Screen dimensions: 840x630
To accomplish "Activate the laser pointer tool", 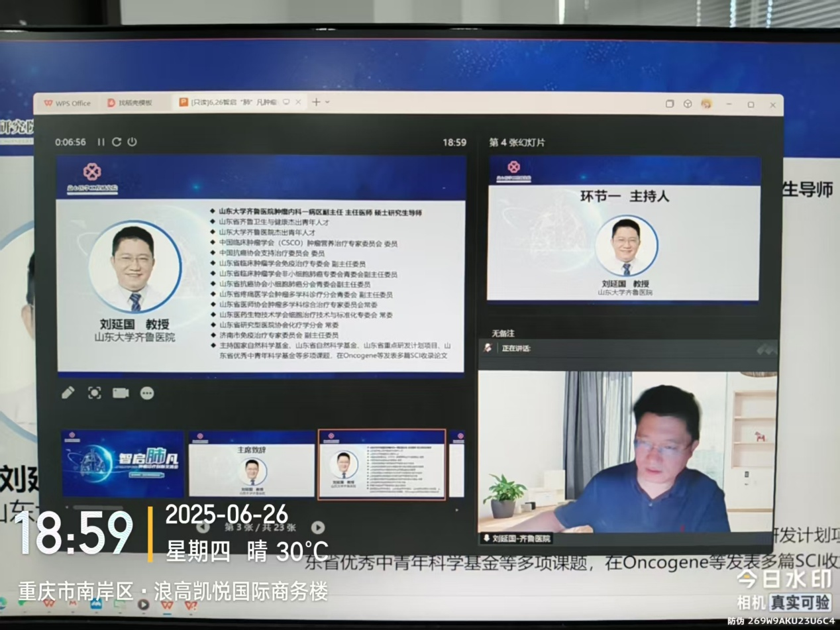I will (x=95, y=392).
